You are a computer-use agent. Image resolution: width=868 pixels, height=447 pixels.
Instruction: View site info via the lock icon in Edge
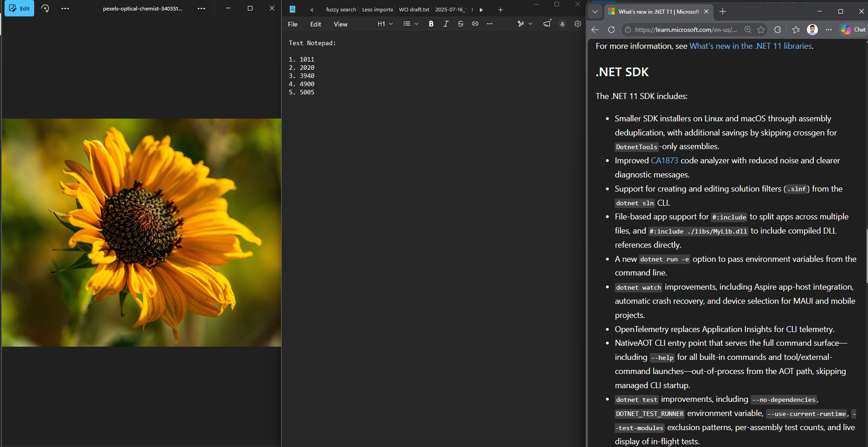(x=628, y=30)
